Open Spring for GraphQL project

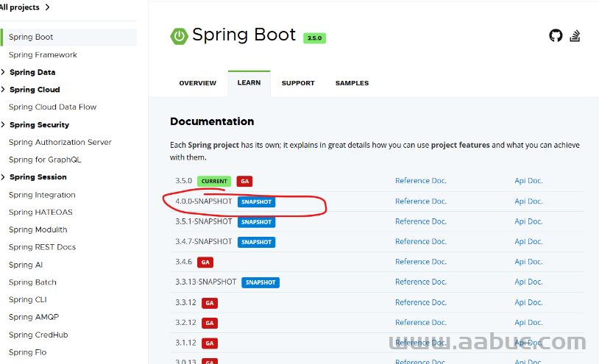[45, 160]
